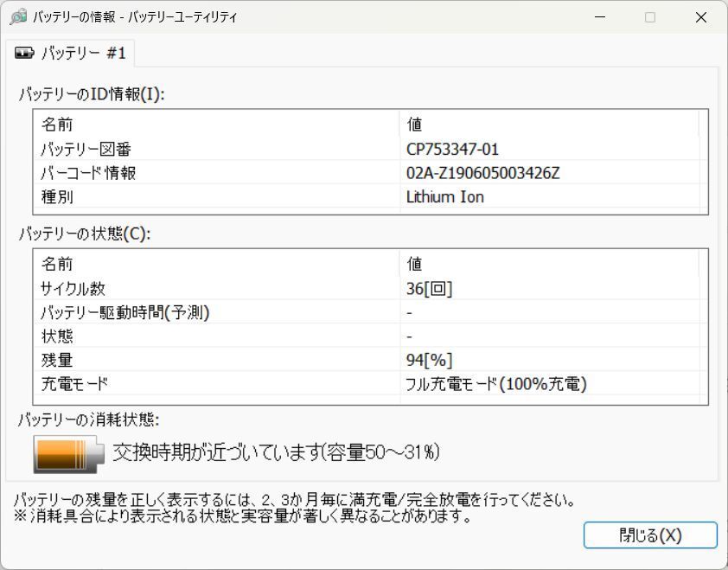Click the battery icon on the バッテリー #1 tab

23,53
